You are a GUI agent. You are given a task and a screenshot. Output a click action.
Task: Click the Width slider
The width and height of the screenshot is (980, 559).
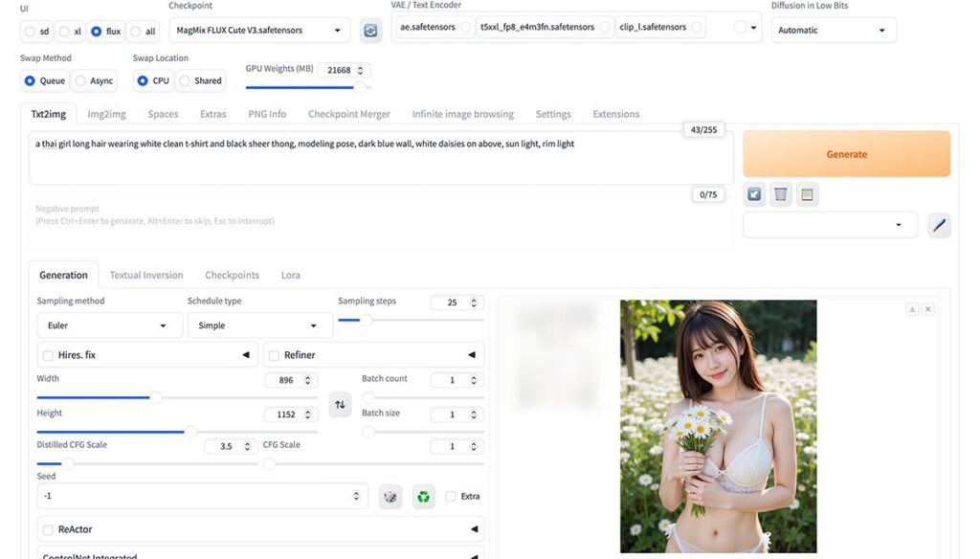click(177, 397)
